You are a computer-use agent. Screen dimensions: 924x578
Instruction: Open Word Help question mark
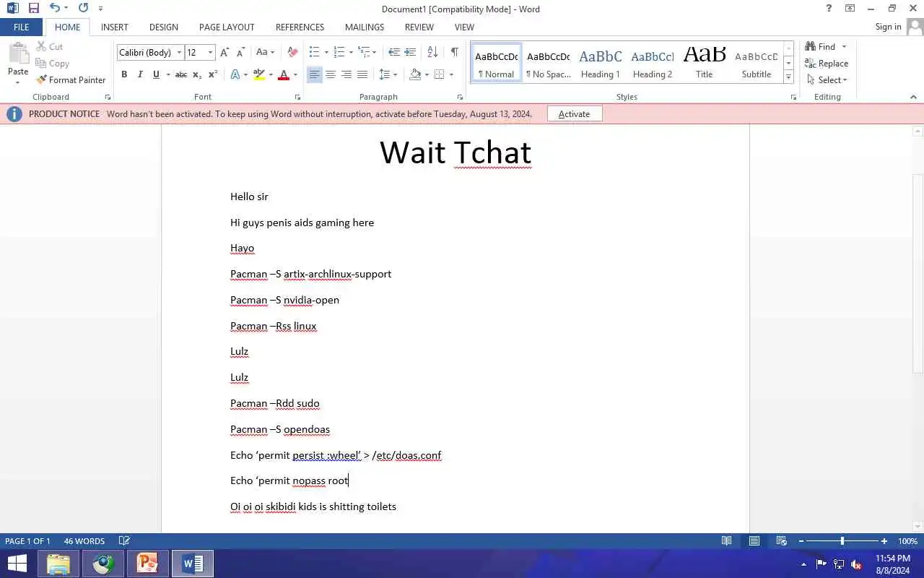[x=829, y=9]
